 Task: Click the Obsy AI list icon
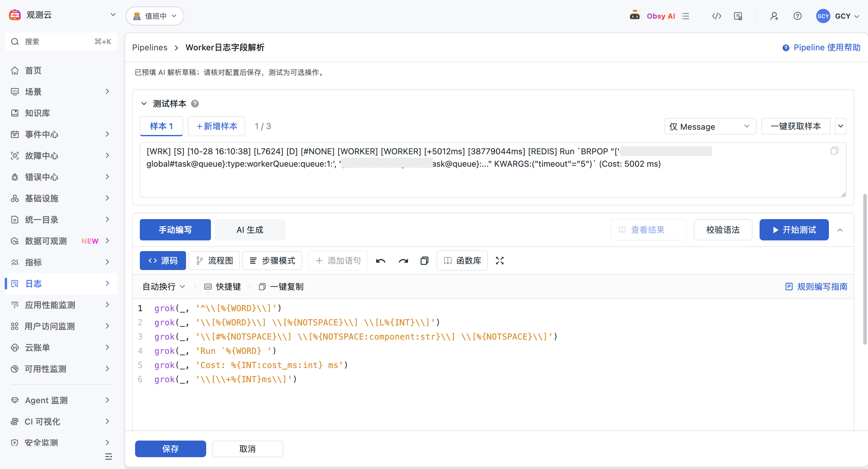[x=686, y=16]
